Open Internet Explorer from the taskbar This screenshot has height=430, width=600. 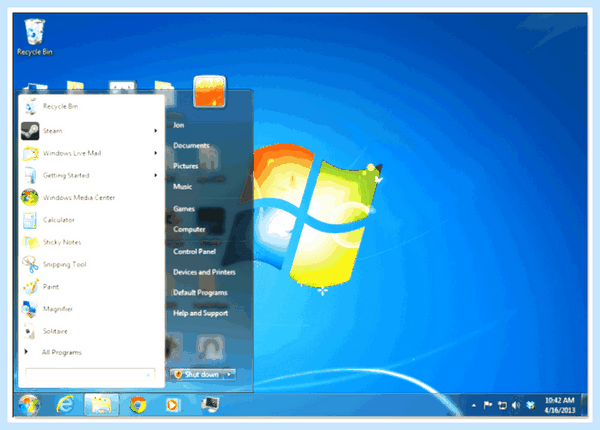[x=65, y=404]
